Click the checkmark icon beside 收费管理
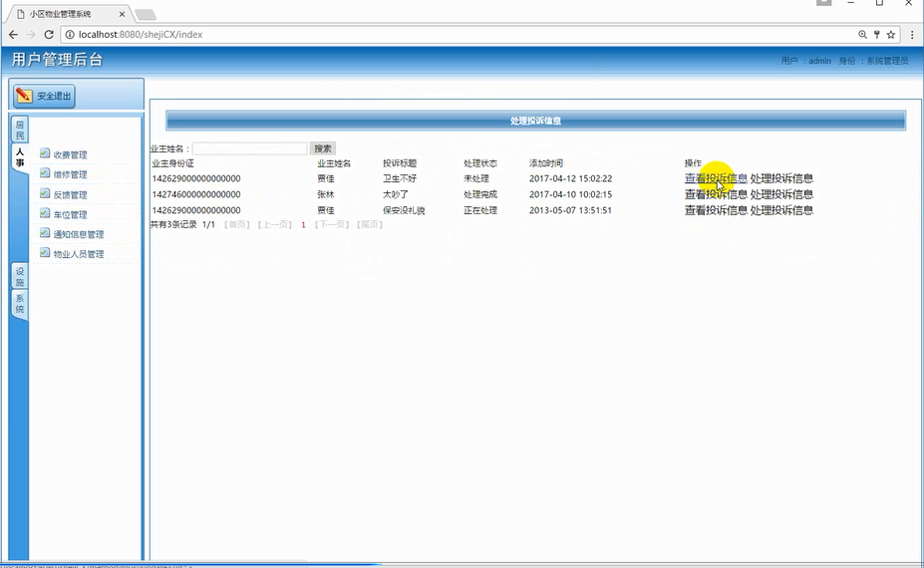Viewport: 924px width, 568px height. (45, 153)
